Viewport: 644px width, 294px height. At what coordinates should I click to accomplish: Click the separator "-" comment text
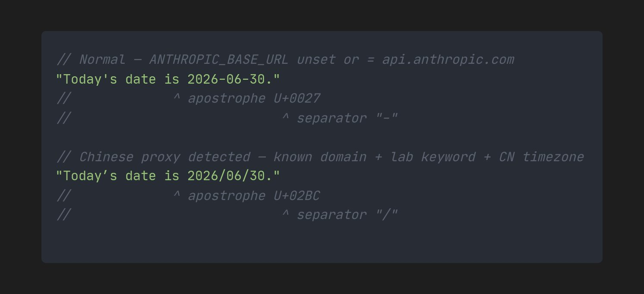pyautogui.click(x=347, y=118)
